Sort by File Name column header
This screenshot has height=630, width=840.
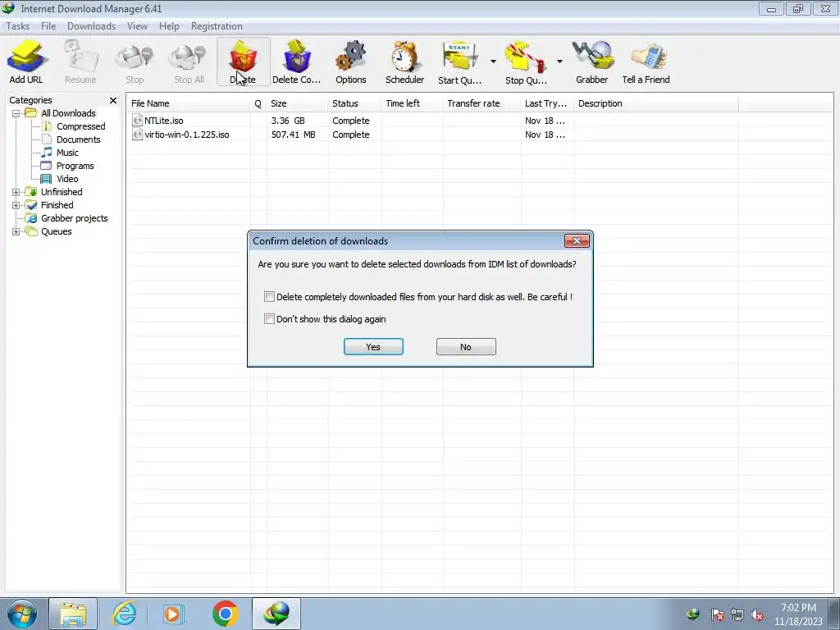click(x=189, y=103)
